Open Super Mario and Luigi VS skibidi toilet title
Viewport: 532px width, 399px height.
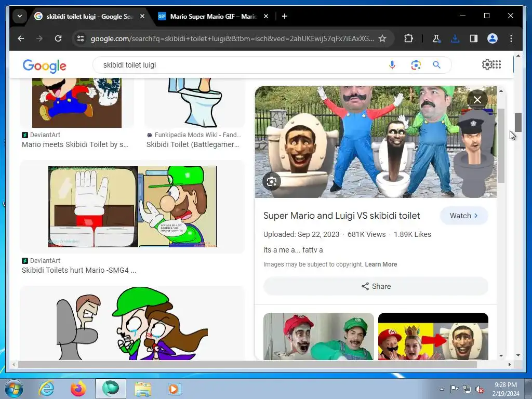(x=341, y=216)
